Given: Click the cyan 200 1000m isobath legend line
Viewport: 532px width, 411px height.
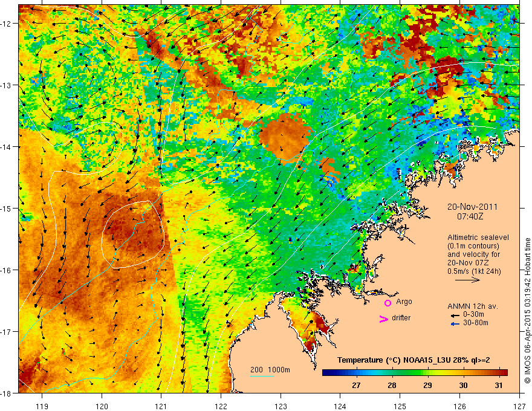Looking at the screenshot, I should (262, 376).
